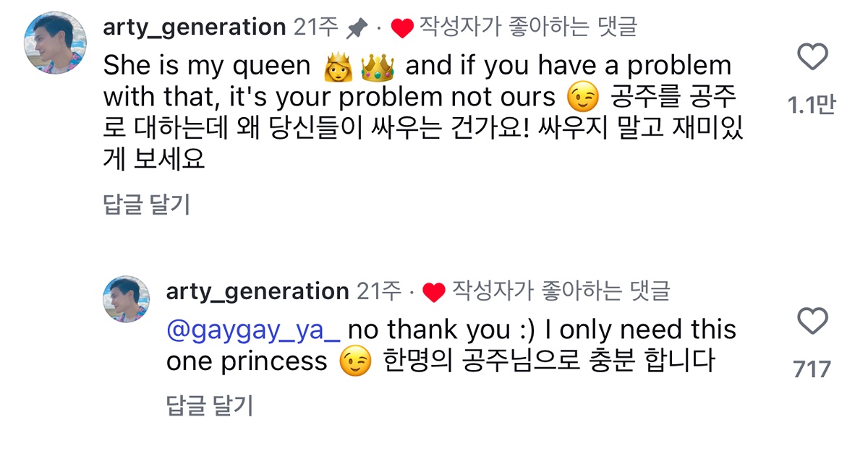Viewport: 868px width, 451px height.
Task: Click the red heart badge on the reply
Action: tap(433, 292)
